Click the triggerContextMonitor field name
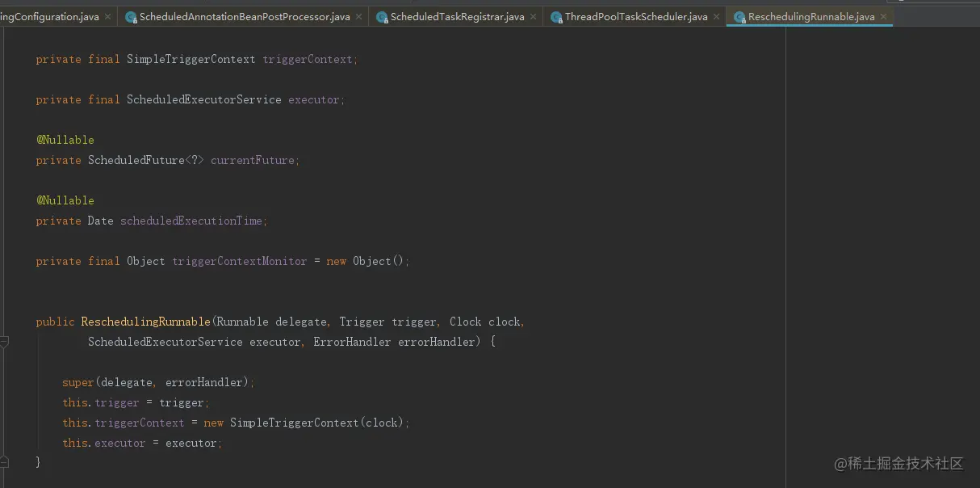980x488 pixels. click(x=240, y=261)
